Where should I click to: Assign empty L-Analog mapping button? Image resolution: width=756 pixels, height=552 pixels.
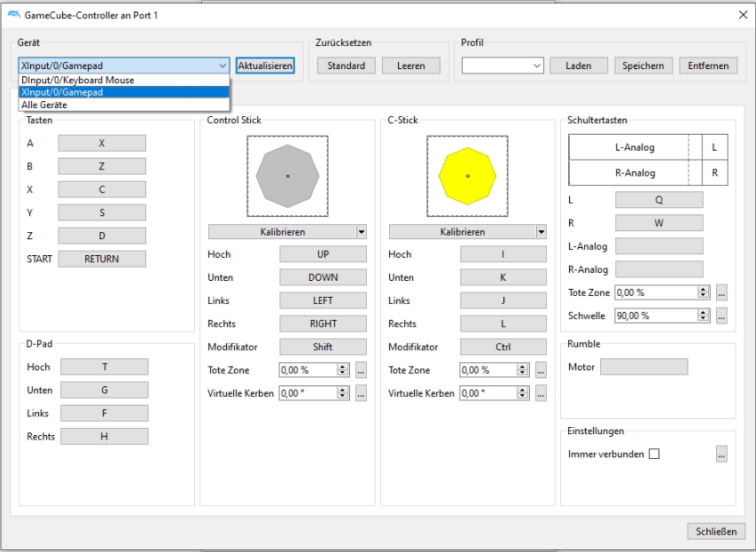tap(659, 246)
